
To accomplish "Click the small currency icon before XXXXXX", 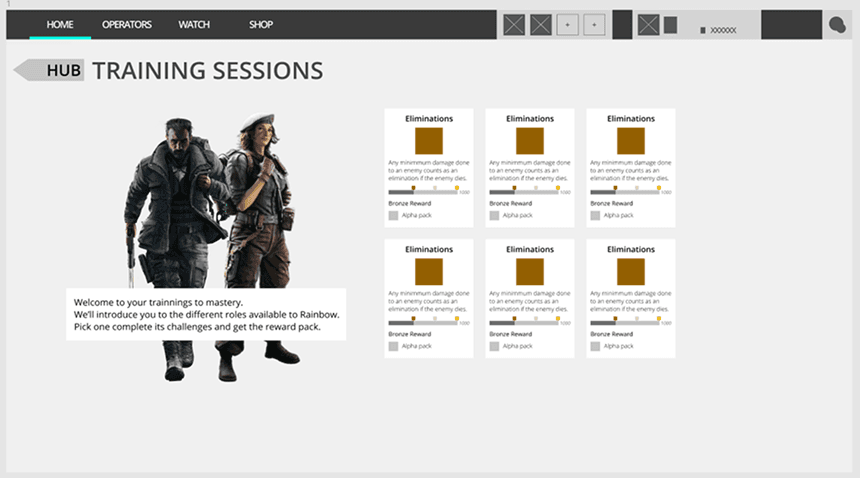I will click(703, 30).
